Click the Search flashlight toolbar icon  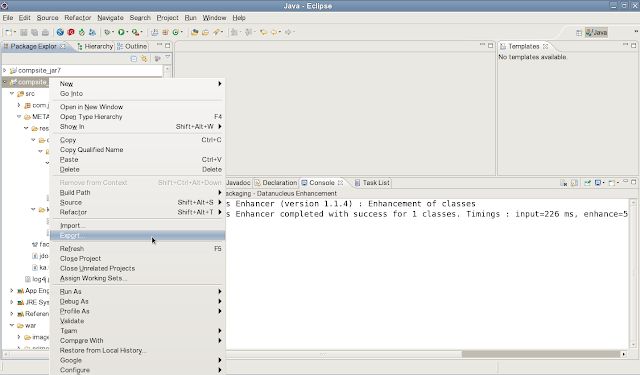point(216,32)
